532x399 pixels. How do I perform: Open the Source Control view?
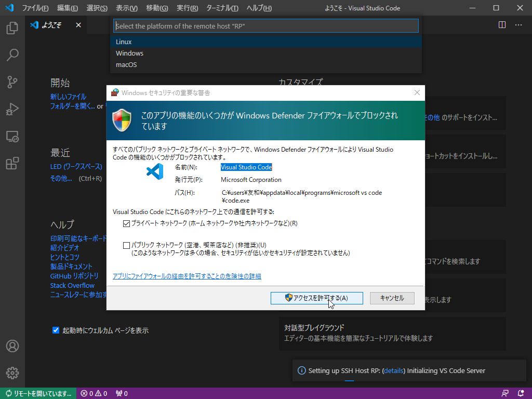[11, 82]
